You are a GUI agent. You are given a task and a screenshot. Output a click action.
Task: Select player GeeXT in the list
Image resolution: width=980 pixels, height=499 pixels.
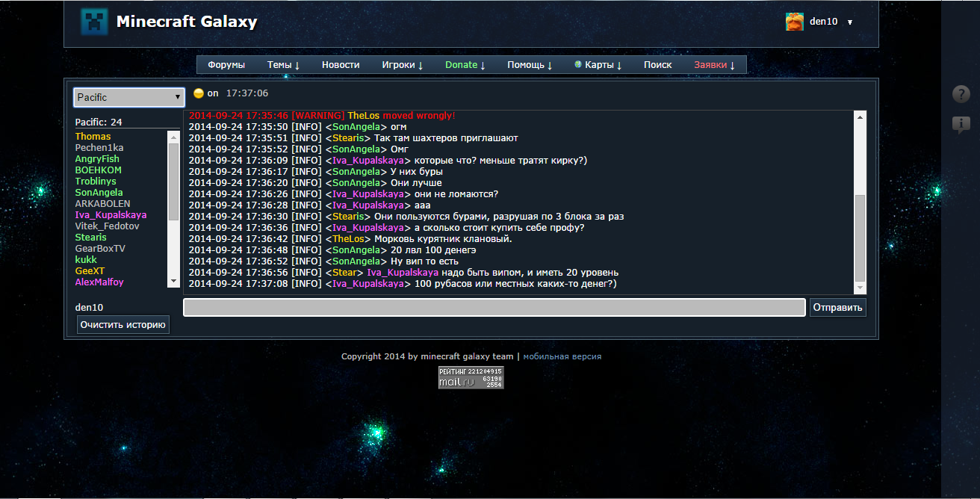[90, 271]
